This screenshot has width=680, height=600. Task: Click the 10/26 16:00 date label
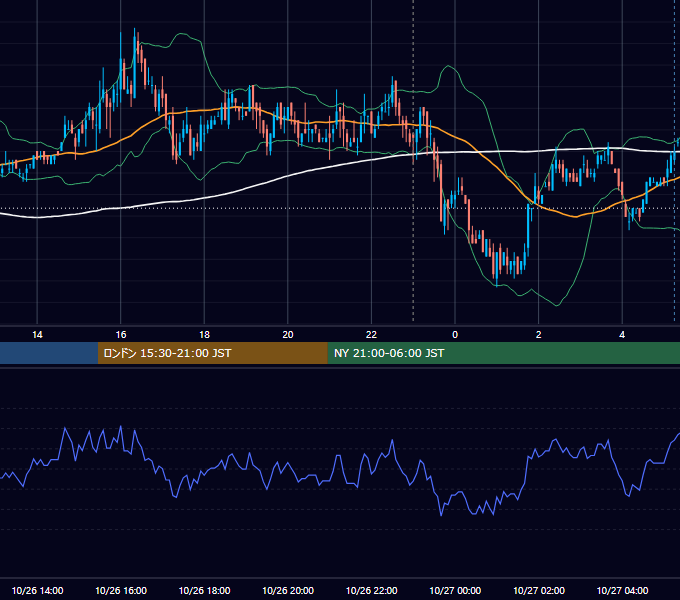121,590
